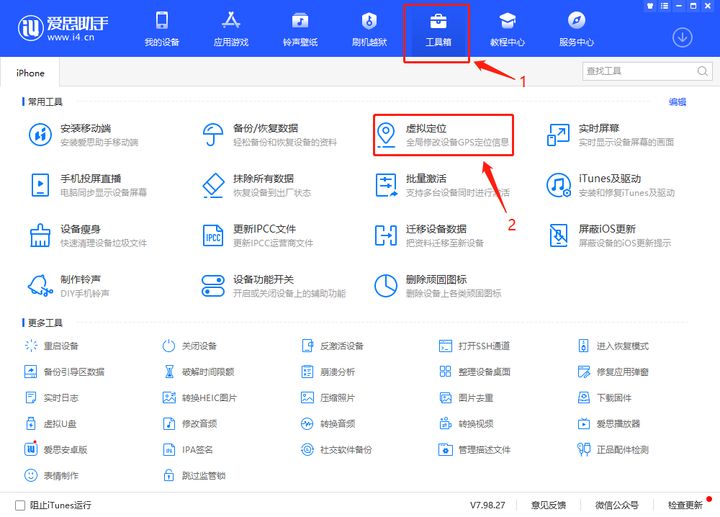The height and width of the screenshot is (517, 720).
Task: Open 屏蔽iOS更新 block update tool
Action: (x=558, y=235)
